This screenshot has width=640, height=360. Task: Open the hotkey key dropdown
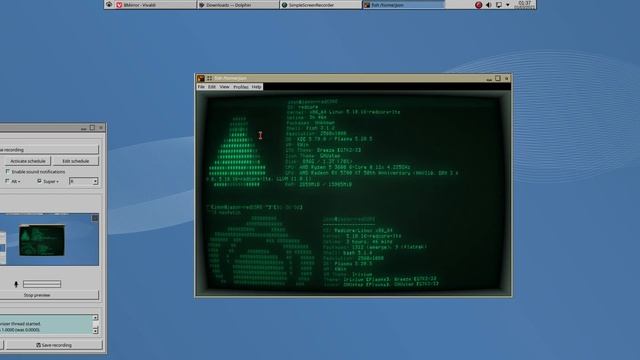tap(83, 181)
